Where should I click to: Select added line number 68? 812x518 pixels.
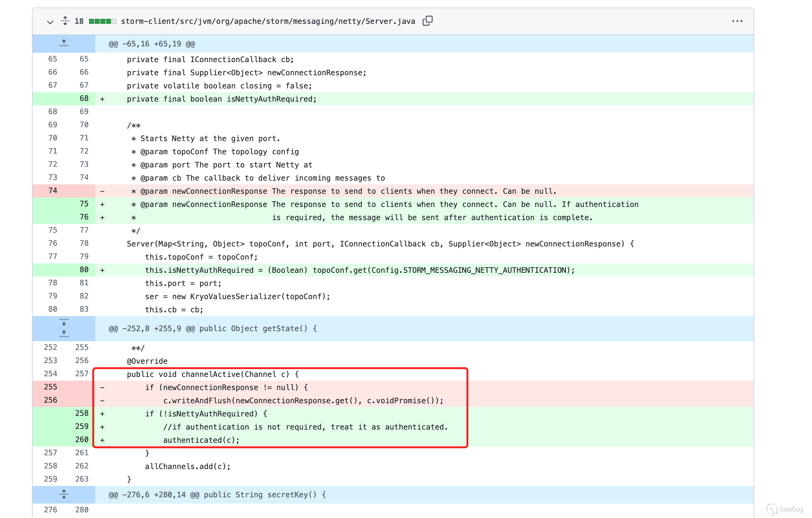point(84,98)
